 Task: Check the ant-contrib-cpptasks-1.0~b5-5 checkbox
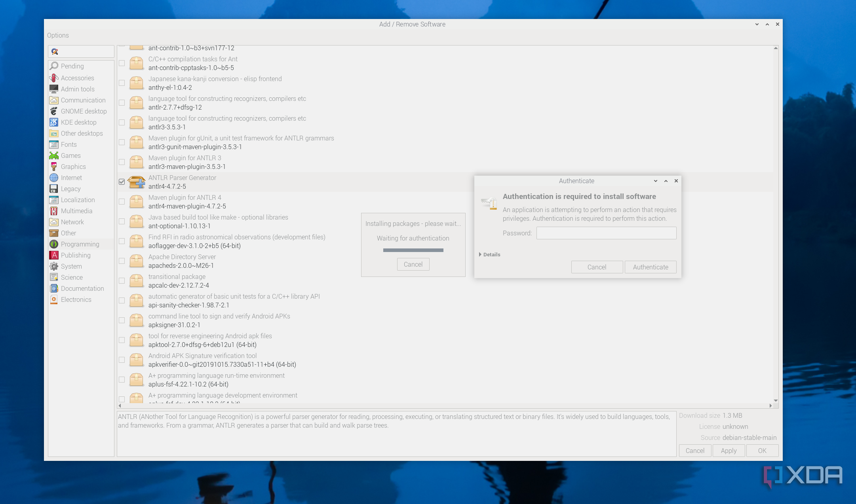pyautogui.click(x=122, y=63)
